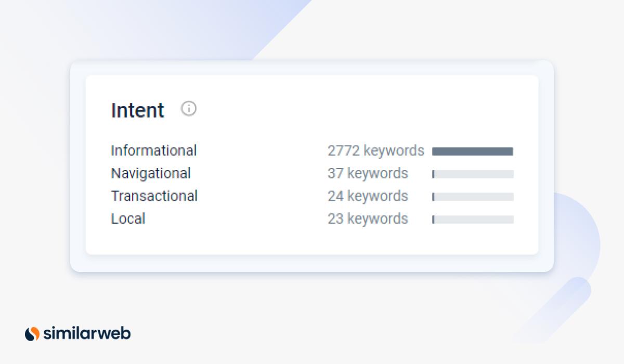Click the dark tick on Local bar
624x364 pixels.
pyautogui.click(x=433, y=220)
